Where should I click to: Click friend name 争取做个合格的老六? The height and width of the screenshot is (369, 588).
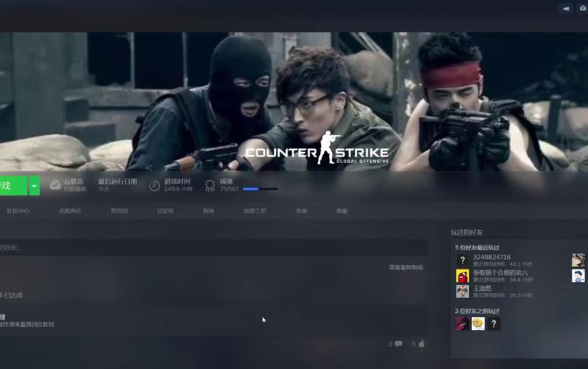(500, 272)
